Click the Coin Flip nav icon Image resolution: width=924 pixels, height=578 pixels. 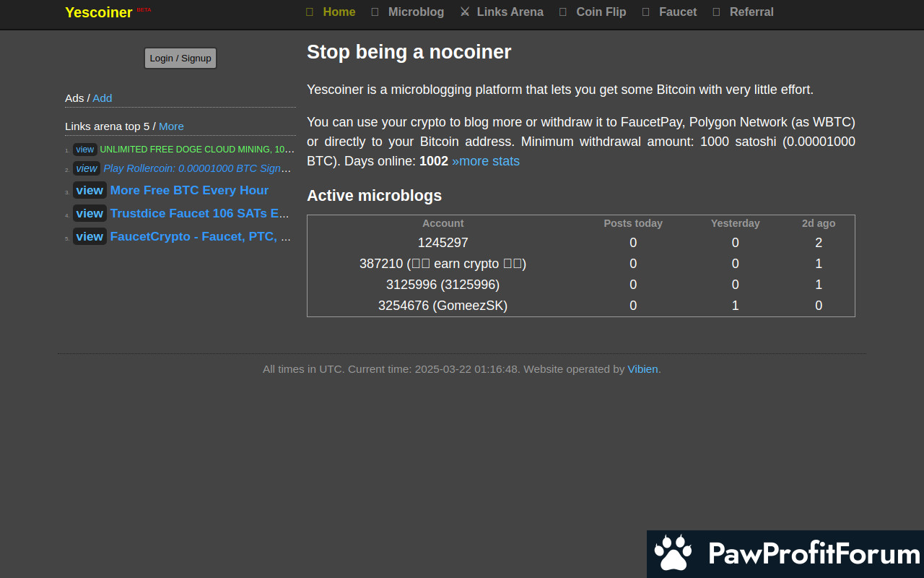(x=563, y=12)
